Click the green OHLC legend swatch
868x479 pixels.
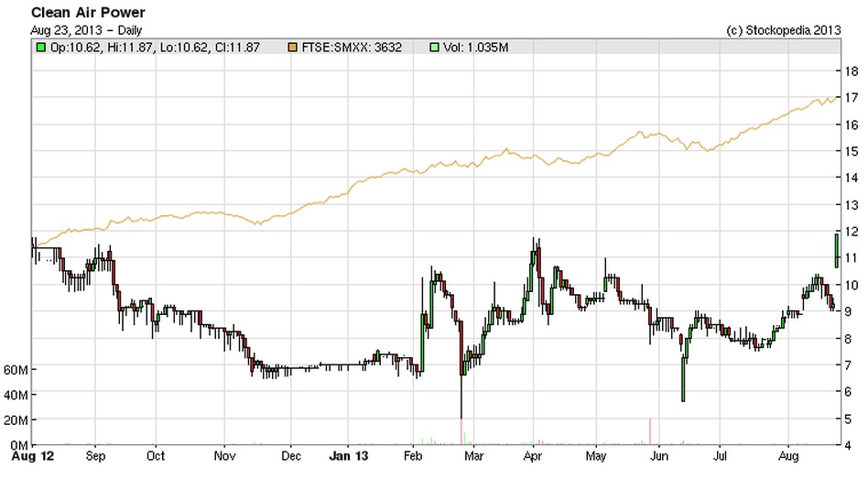point(40,48)
